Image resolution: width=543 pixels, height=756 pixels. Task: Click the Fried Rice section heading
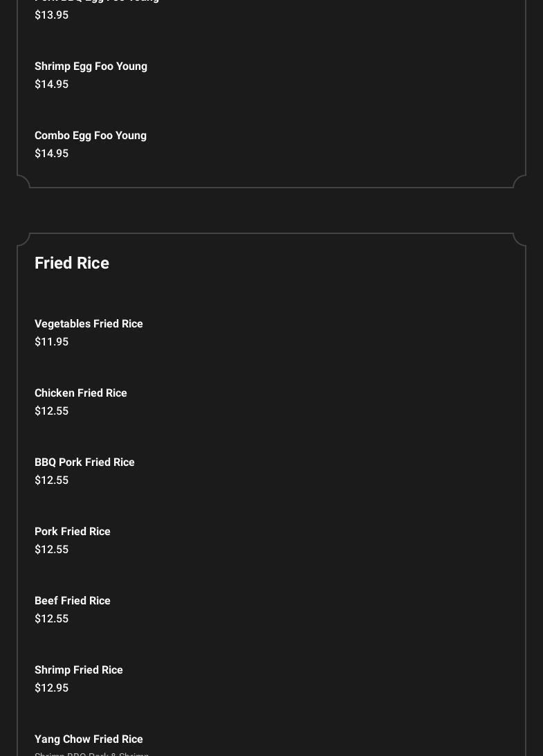coord(72,263)
